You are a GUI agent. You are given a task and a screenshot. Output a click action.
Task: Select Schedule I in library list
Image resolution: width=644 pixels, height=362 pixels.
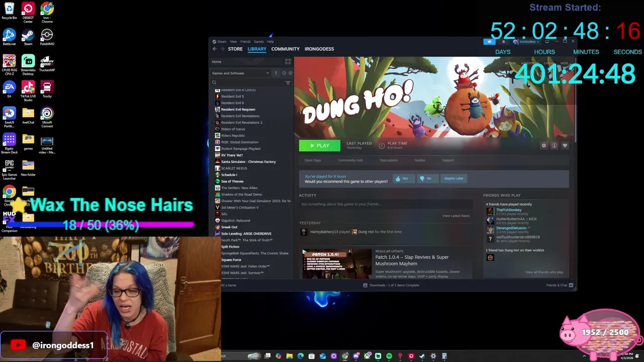(229, 175)
